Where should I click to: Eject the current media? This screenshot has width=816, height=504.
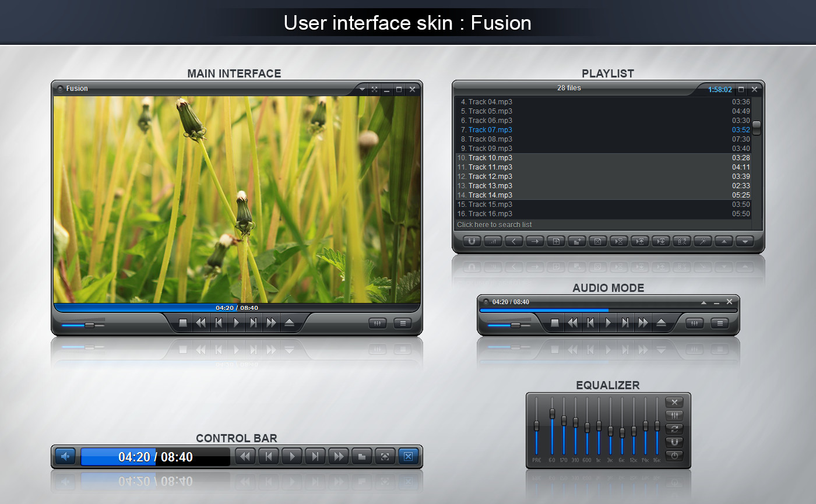(290, 323)
